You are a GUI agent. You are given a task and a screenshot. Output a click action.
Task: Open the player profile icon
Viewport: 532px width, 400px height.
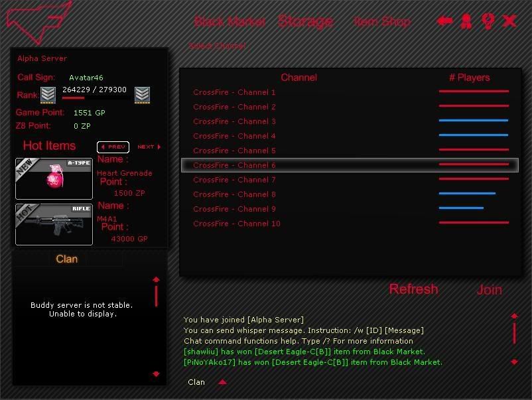click(x=466, y=21)
